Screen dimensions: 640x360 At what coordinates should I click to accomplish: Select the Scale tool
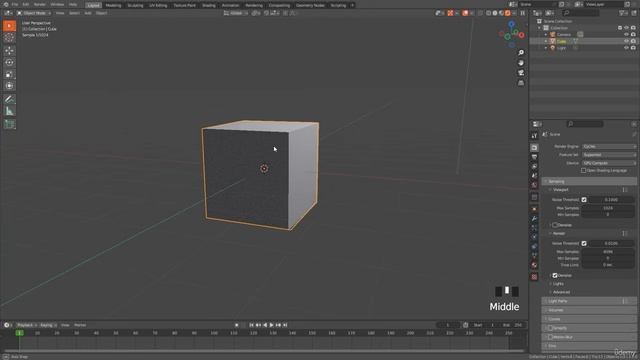[x=9, y=74]
